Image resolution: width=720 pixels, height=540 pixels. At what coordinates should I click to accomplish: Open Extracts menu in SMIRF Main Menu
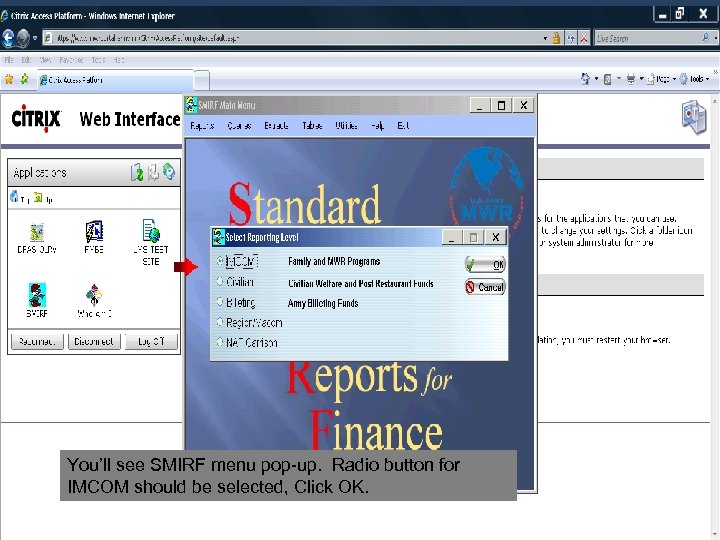point(276,125)
